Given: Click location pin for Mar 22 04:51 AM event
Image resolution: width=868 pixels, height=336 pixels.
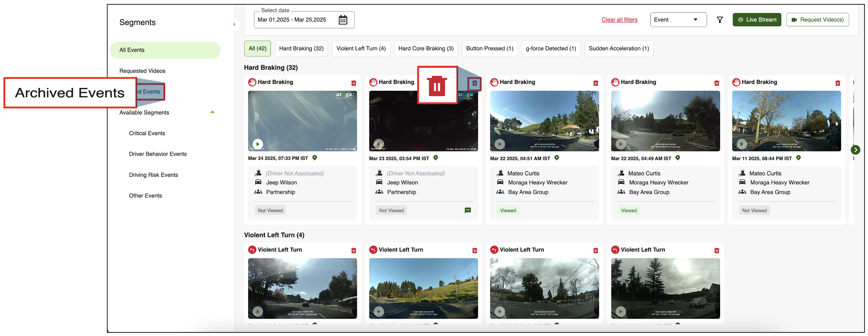Looking at the screenshot, I should tap(557, 158).
